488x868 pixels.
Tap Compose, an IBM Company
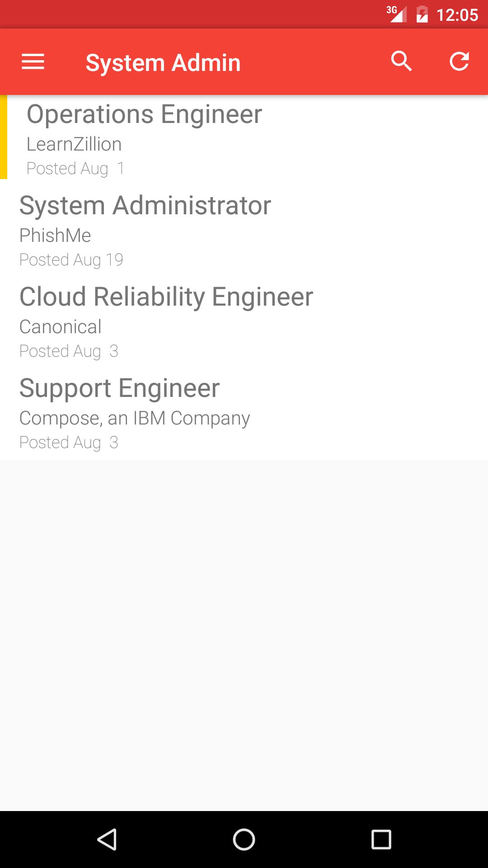coord(135,418)
